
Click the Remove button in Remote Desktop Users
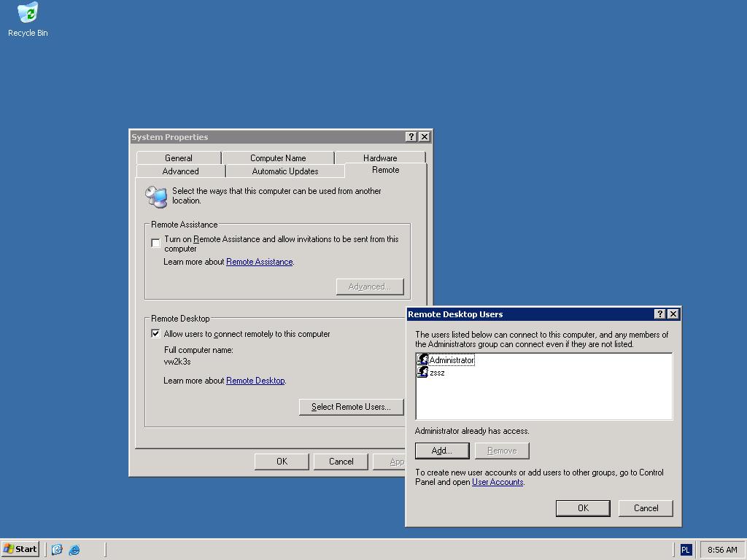coord(502,451)
